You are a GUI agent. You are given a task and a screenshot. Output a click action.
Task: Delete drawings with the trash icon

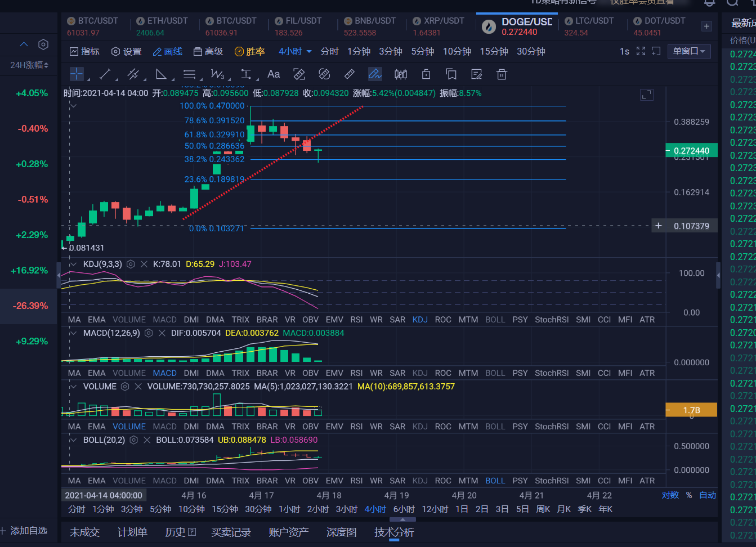(x=502, y=74)
